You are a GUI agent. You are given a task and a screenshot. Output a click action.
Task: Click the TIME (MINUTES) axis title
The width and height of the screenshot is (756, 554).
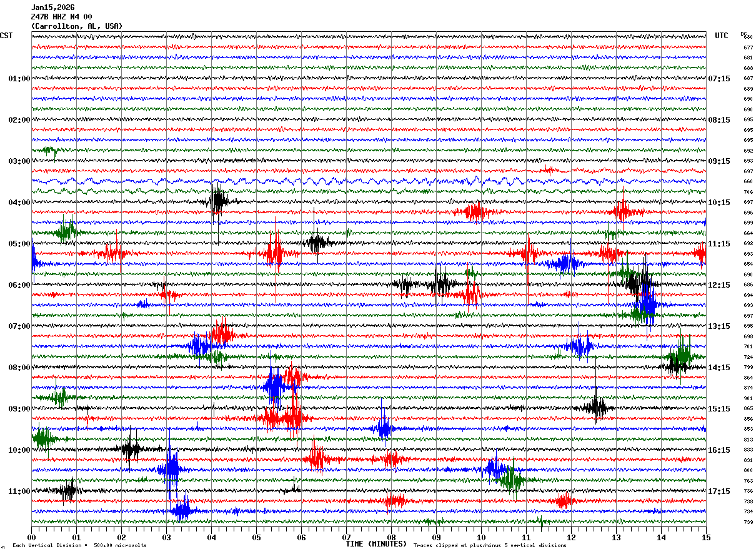coord(376,544)
